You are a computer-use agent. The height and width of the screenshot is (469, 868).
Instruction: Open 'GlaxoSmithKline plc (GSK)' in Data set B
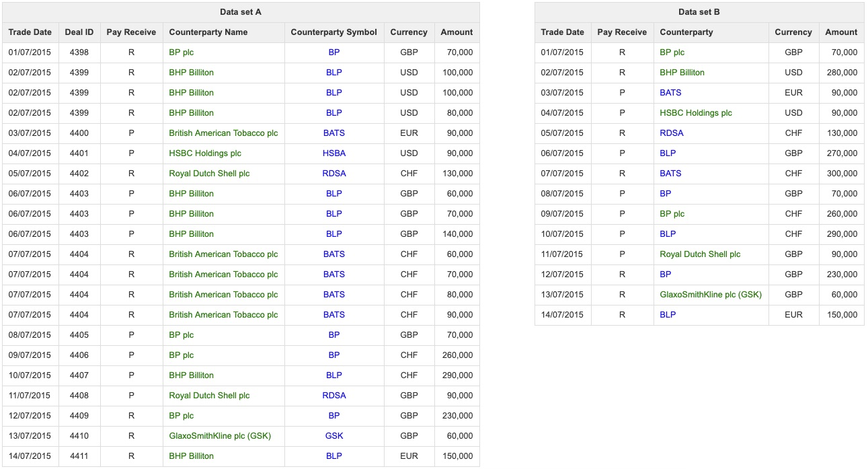711,295
